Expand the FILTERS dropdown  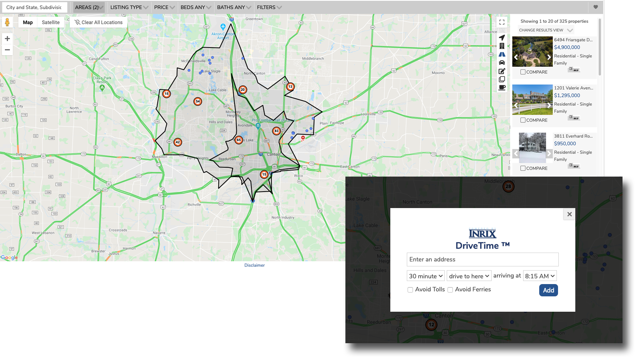(x=269, y=7)
